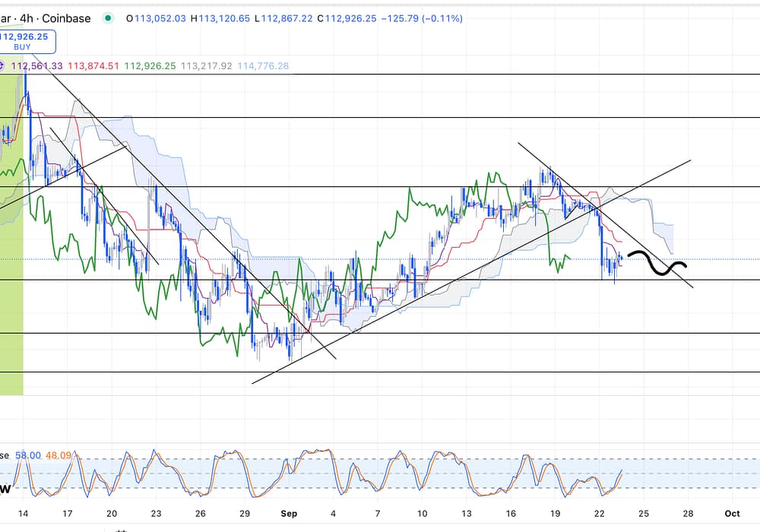Click the 'Oct' label on time axis
The width and height of the screenshot is (760, 532).
(732, 514)
